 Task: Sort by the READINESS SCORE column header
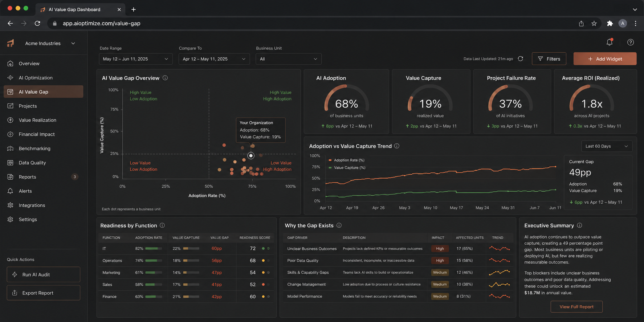point(255,238)
